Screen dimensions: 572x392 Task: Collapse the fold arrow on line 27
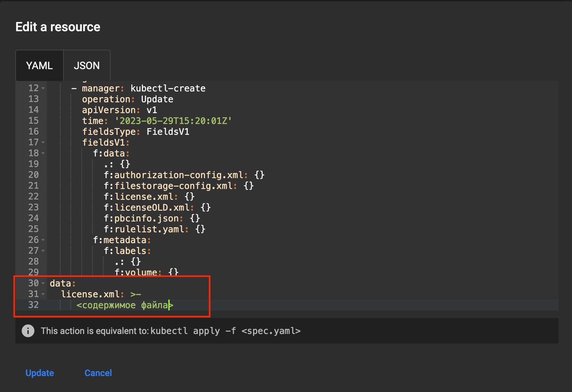(x=43, y=251)
